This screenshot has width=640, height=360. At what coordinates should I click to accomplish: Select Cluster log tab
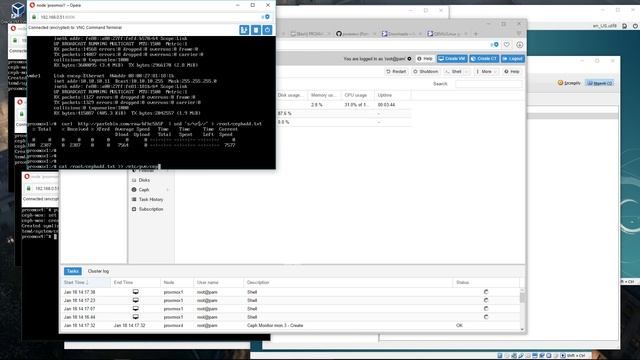coord(98,271)
